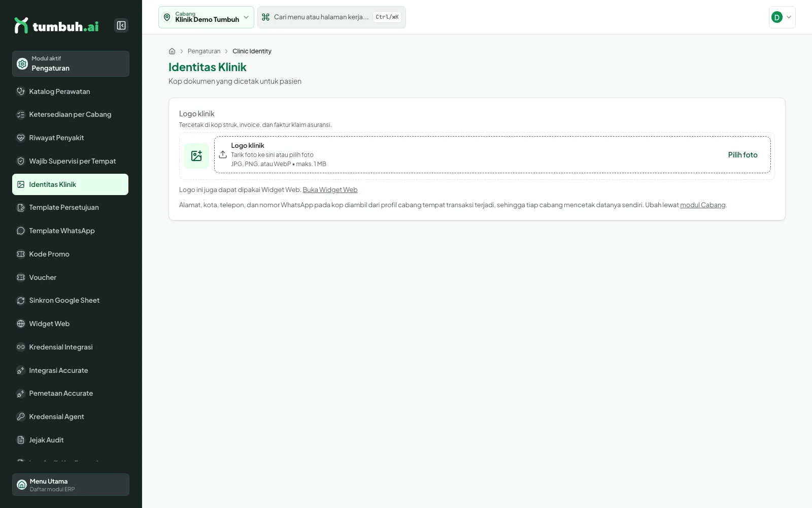This screenshot has height=508, width=812.
Task: Click the Kredensial Integrasi link icon
Action: (21, 347)
